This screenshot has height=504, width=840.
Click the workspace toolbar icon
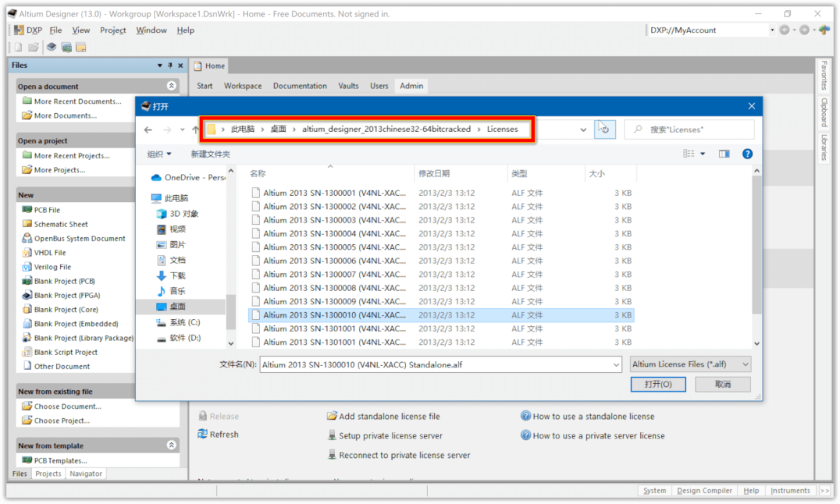(81, 47)
